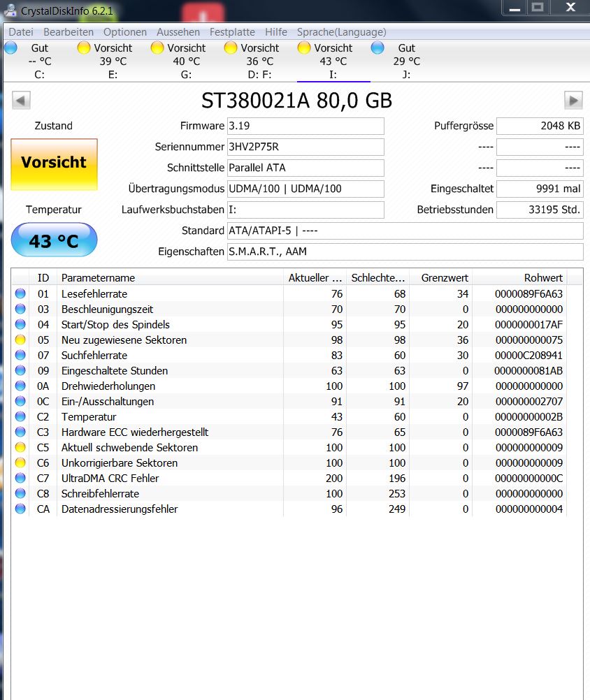Open the Datei menu
Screen dimensions: 590x700
(x=21, y=32)
